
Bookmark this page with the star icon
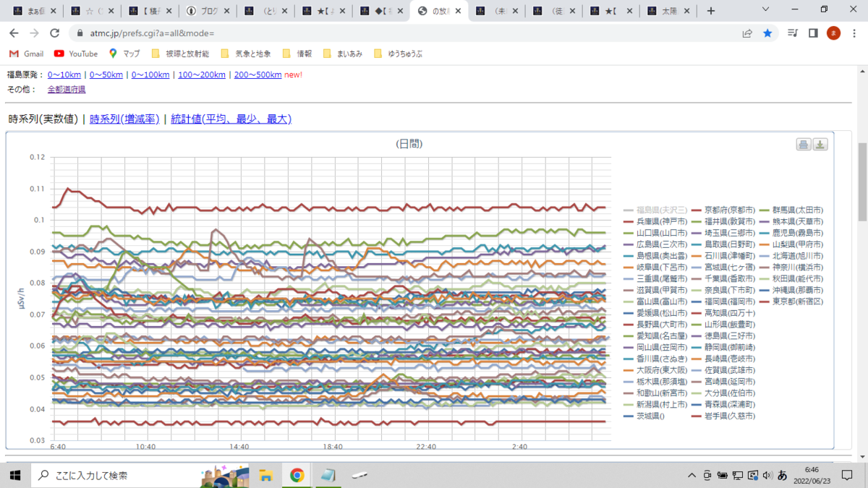click(x=767, y=33)
